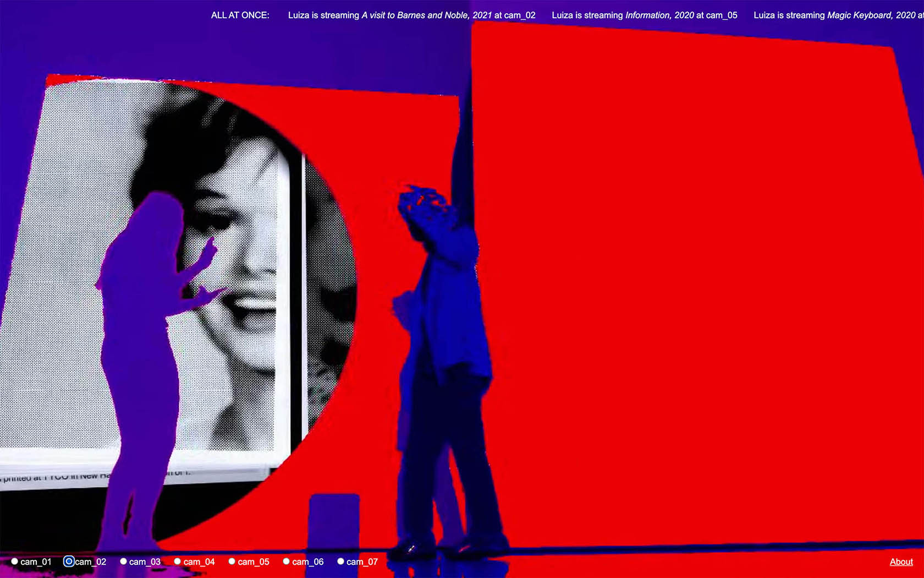The image size is (924, 578).
Task: Click the black vertical divider beside the portrait
Action: click(x=296, y=297)
